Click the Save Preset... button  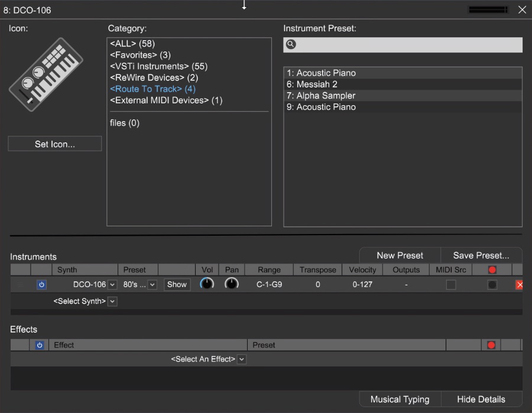pyautogui.click(x=481, y=255)
